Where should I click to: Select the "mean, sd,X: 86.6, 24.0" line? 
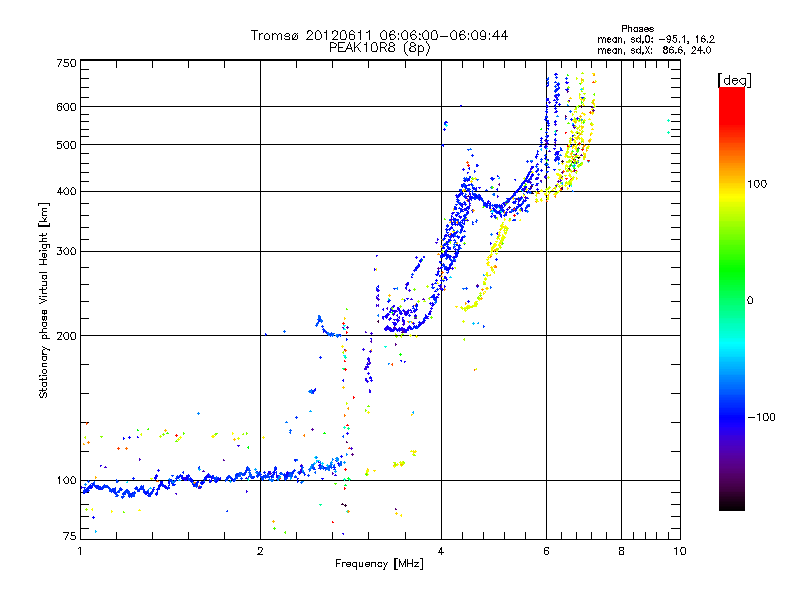pyautogui.click(x=654, y=50)
